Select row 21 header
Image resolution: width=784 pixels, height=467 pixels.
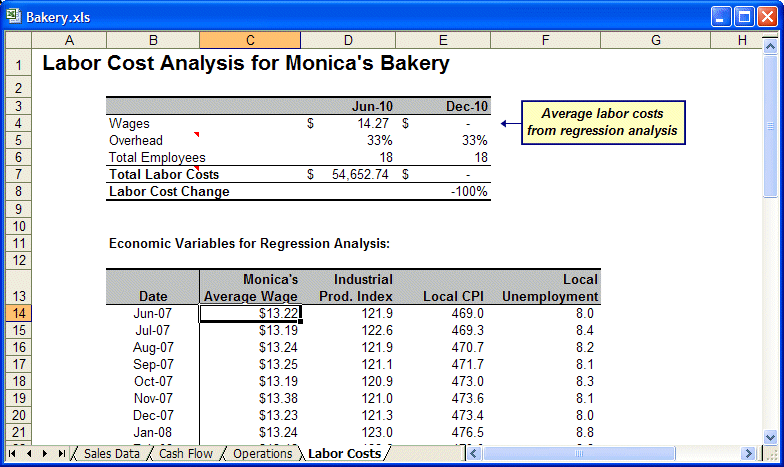pos(18,432)
